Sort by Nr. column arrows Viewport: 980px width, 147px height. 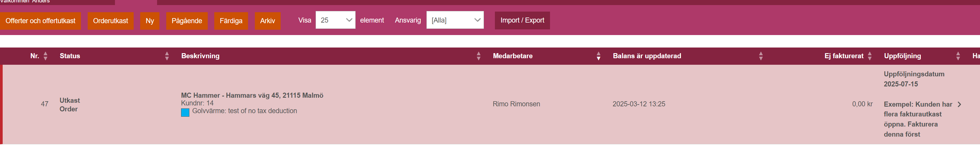(x=45, y=56)
